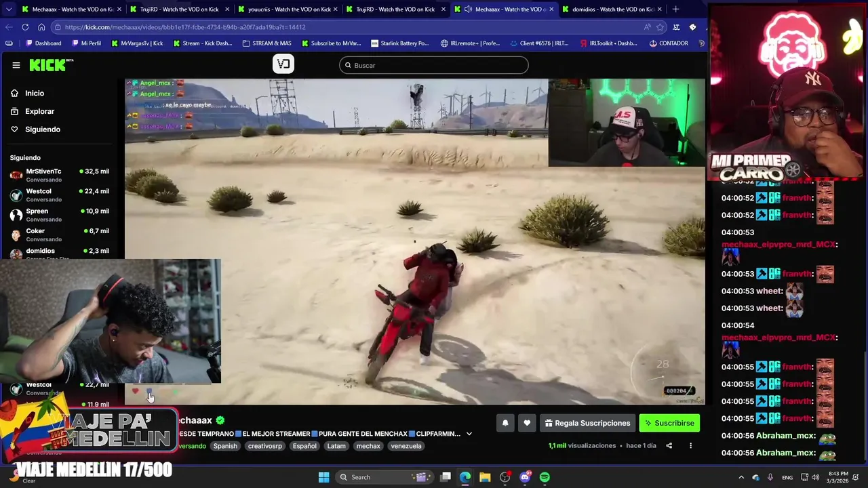The image size is (868, 488).
Task: Open Windows Start menu
Action: [324, 477]
